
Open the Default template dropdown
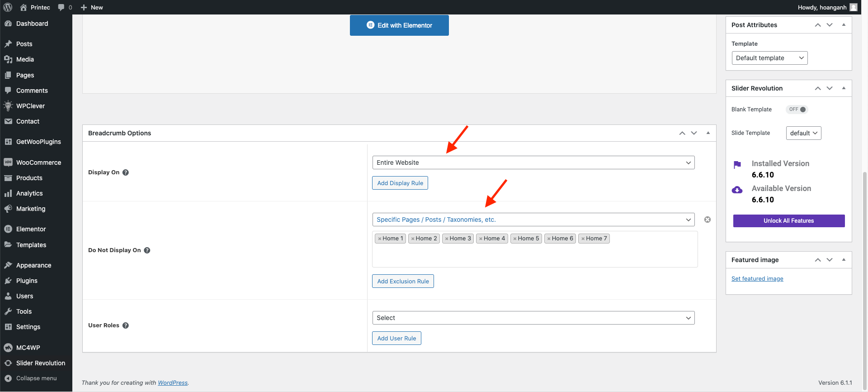click(769, 58)
